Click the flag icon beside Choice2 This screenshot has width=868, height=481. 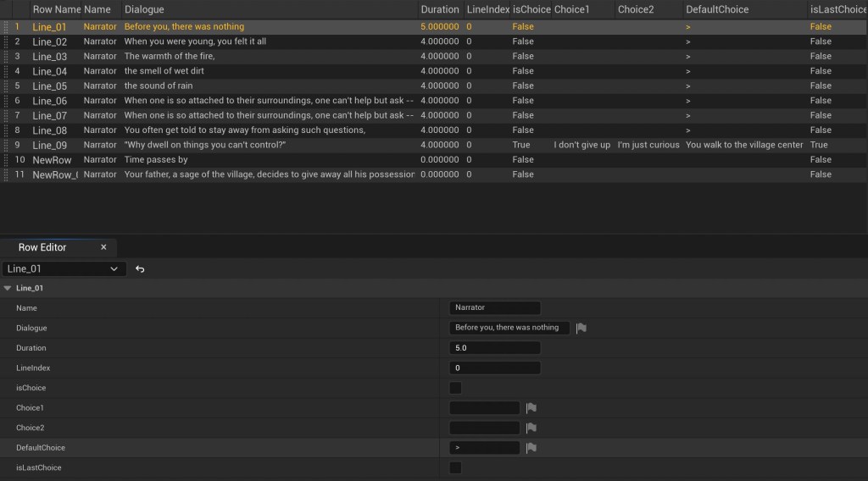pos(531,428)
